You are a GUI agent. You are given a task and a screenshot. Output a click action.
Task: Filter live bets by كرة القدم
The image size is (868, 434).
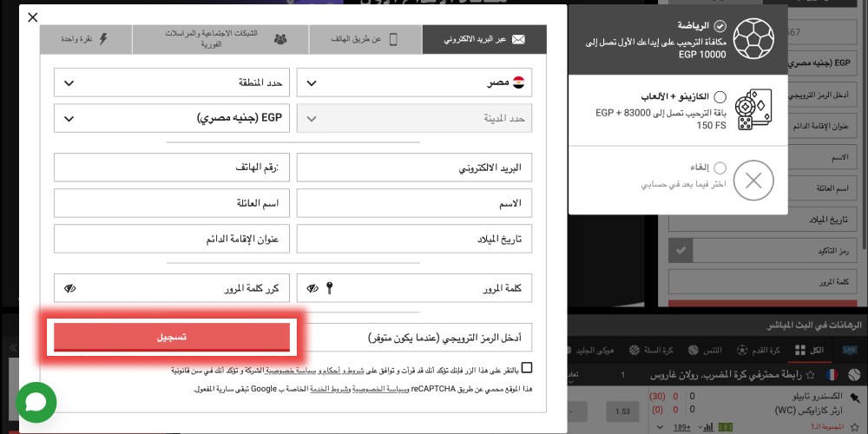[x=759, y=351]
